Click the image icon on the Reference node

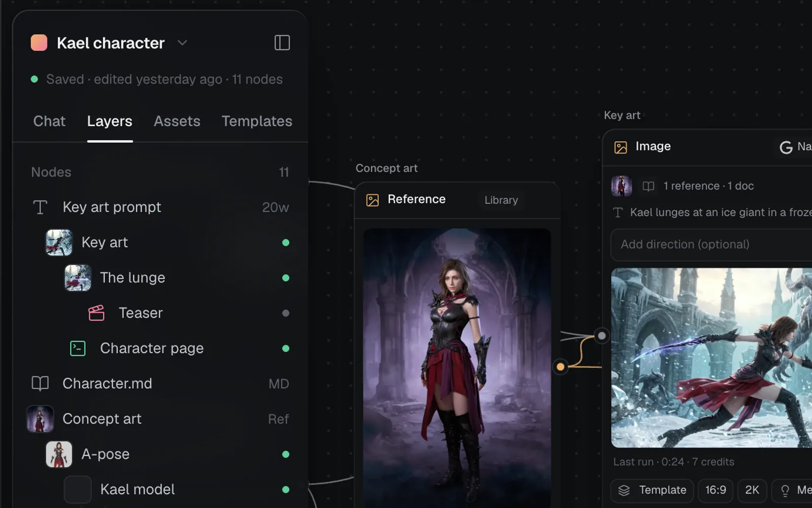pyautogui.click(x=373, y=200)
